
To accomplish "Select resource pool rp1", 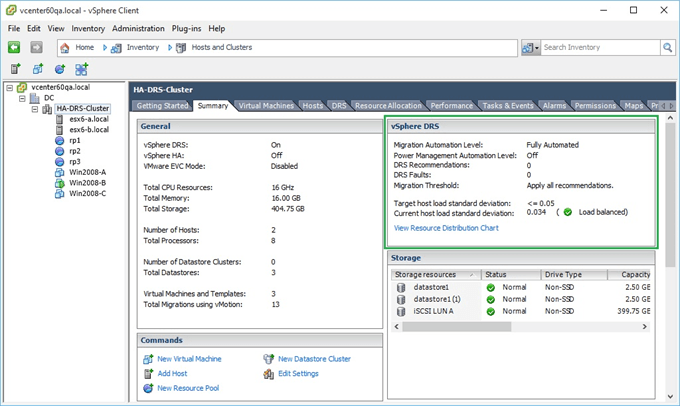I will (75, 141).
